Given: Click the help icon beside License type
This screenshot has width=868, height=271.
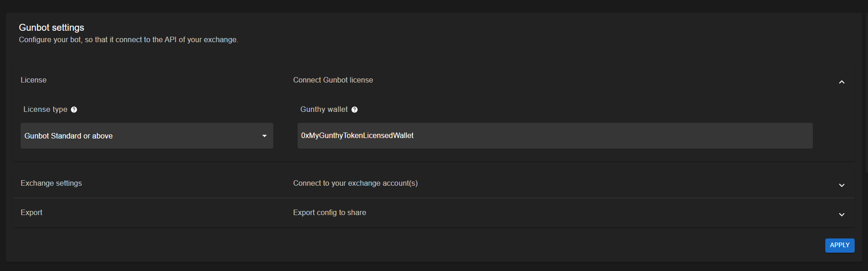Looking at the screenshot, I should pos(74,110).
